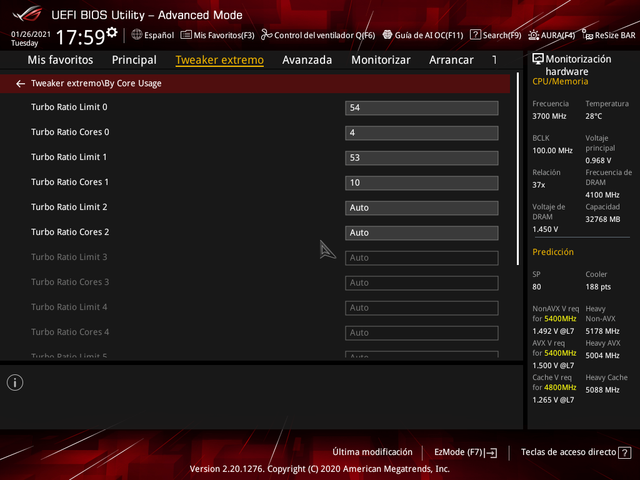Screen dimensions: 640x480
Task: Click the 28°C temperature value
Action: click(x=594, y=116)
